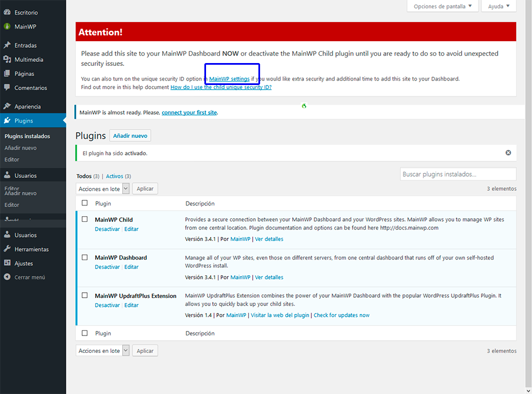Follow the 'connect your first site' link

[189, 113]
